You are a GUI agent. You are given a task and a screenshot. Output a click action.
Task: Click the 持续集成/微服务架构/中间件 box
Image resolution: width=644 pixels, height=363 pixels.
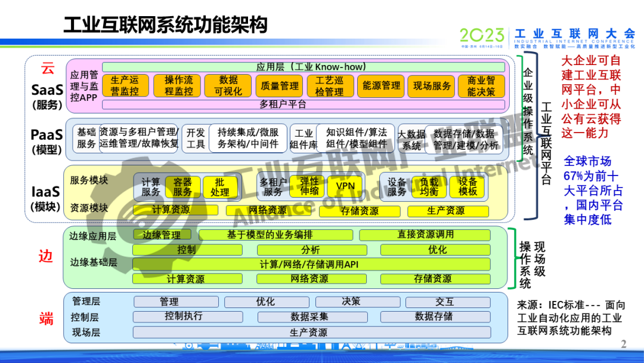[x=247, y=139]
